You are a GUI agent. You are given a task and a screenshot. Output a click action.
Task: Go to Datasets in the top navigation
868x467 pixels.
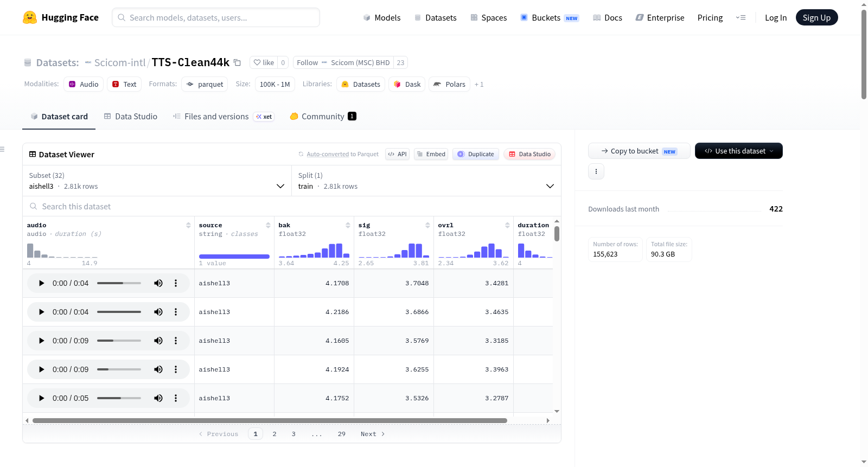point(436,17)
